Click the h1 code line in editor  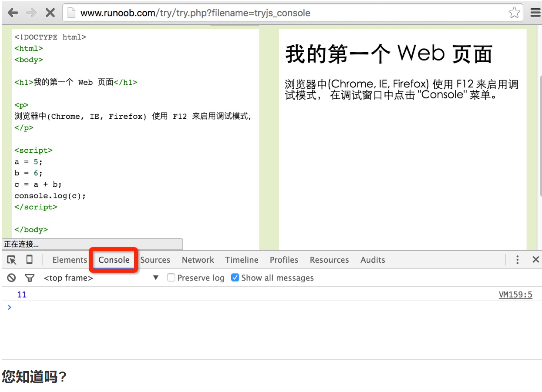click(76, 82)
